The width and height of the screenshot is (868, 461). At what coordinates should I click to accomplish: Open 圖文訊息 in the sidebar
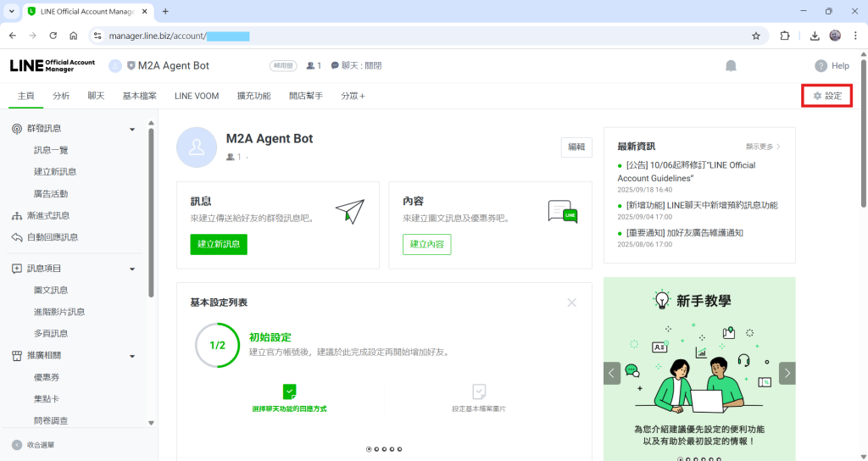[51, 290]
